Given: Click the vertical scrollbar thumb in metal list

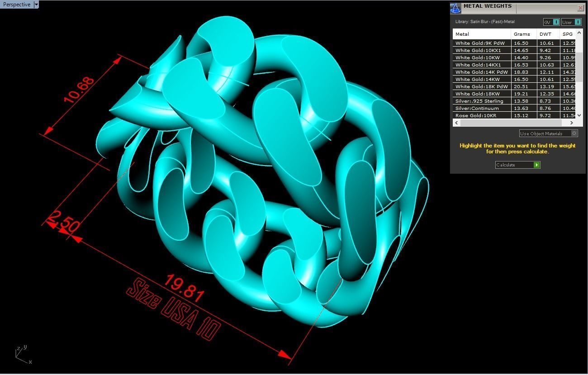Looking at the screenshot, I should 579,67.
